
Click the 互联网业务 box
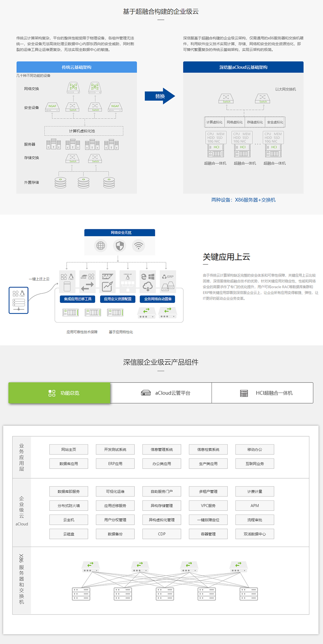(x=255, y=464)
